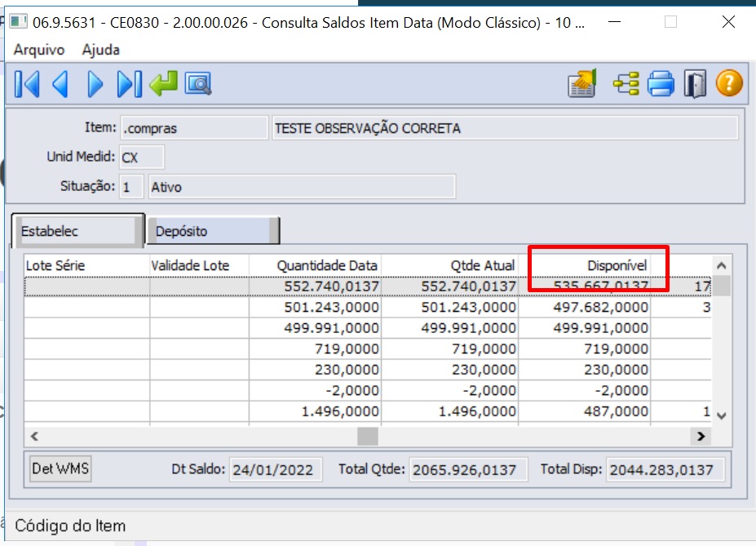Screen dimensions: 756x546
Task: Select Disponível cell -2,0000
Action: [585, 390]
